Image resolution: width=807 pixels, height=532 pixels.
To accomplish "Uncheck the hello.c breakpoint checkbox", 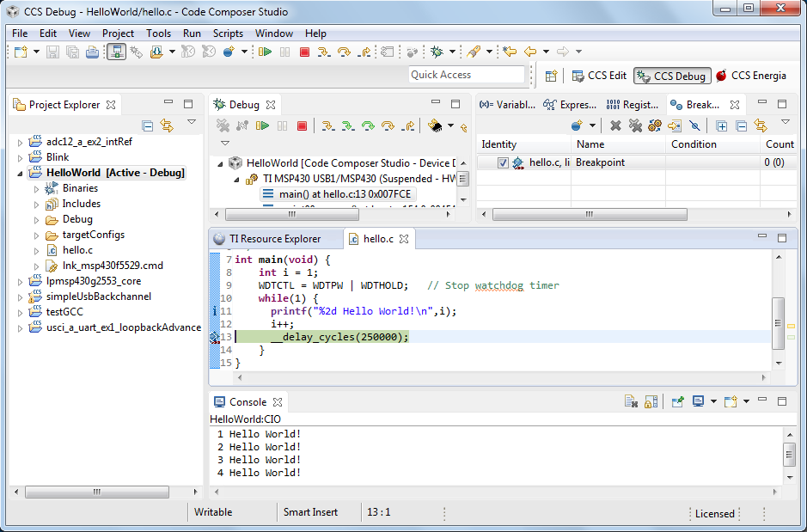I will point(503,162).
